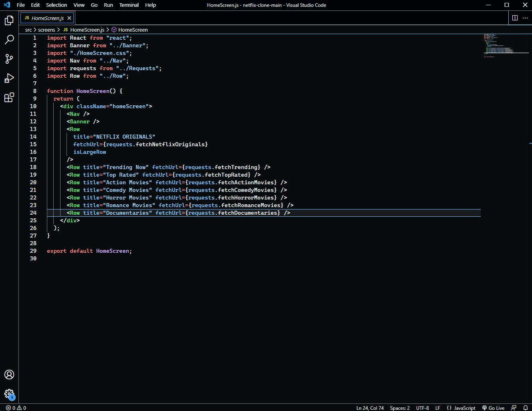Click line number 8 in gutter
The height and width of the screenshot is (411, 532).
(x=35, y=91)
